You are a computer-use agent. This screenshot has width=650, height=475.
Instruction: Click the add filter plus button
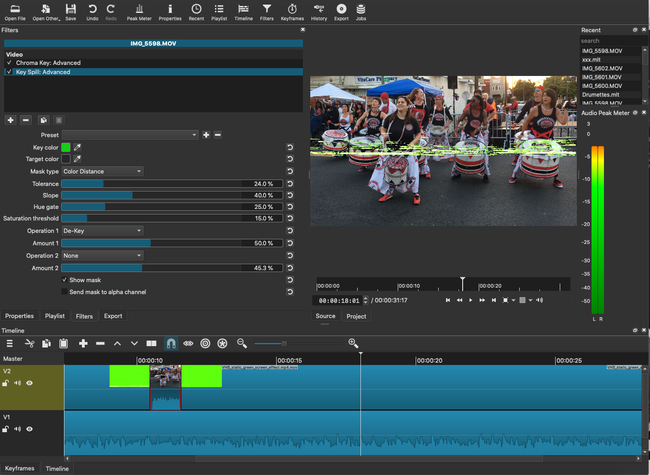pyautogui.click(x=10, y=120)
